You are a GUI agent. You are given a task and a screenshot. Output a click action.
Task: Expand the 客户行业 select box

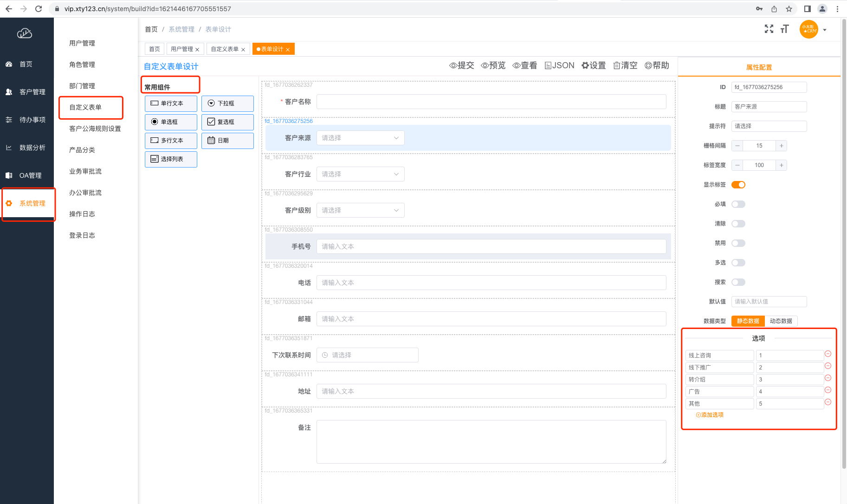[360, 174]
